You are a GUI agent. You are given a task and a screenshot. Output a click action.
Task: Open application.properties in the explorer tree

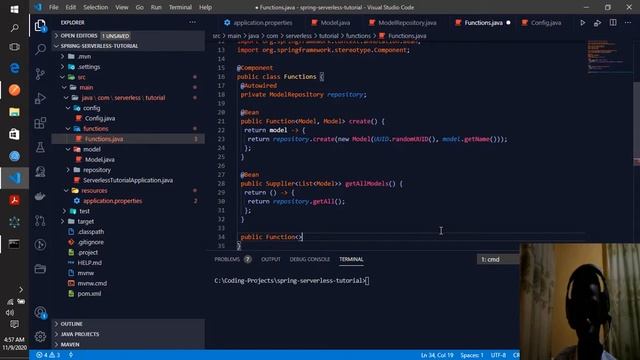(x=112, y=201)
